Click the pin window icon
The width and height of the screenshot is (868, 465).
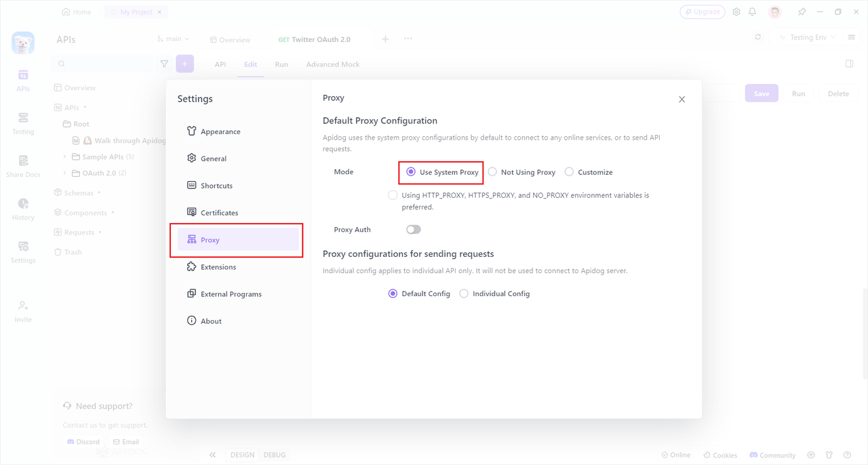[x=802, y=12]
